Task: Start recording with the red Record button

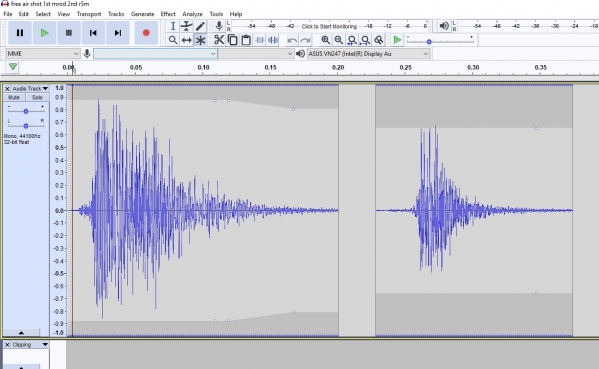Action: click(x=146, y=33)
